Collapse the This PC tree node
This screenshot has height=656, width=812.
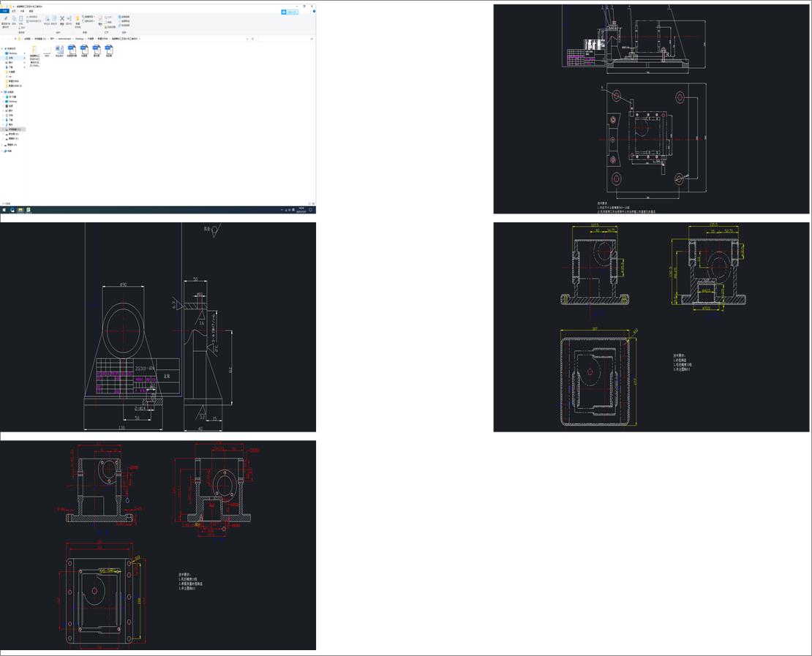coord(2,92)
